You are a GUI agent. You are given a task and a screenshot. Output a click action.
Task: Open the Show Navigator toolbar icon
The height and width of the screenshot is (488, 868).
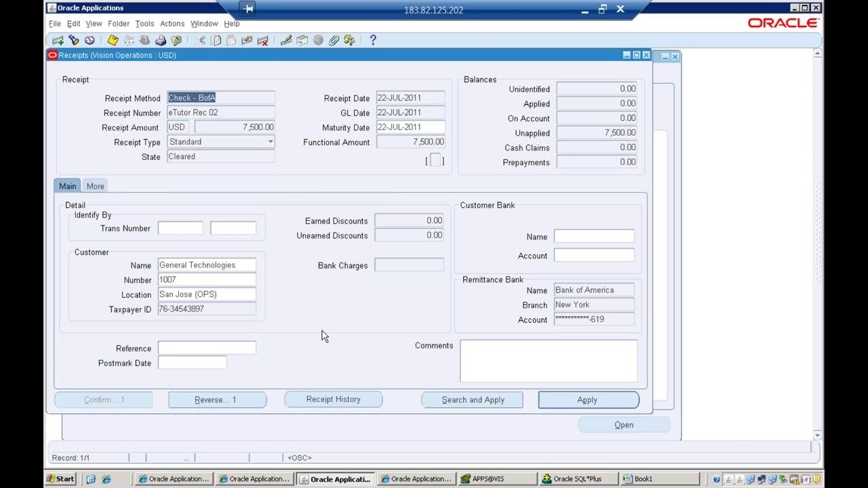[x=89, y=41]
